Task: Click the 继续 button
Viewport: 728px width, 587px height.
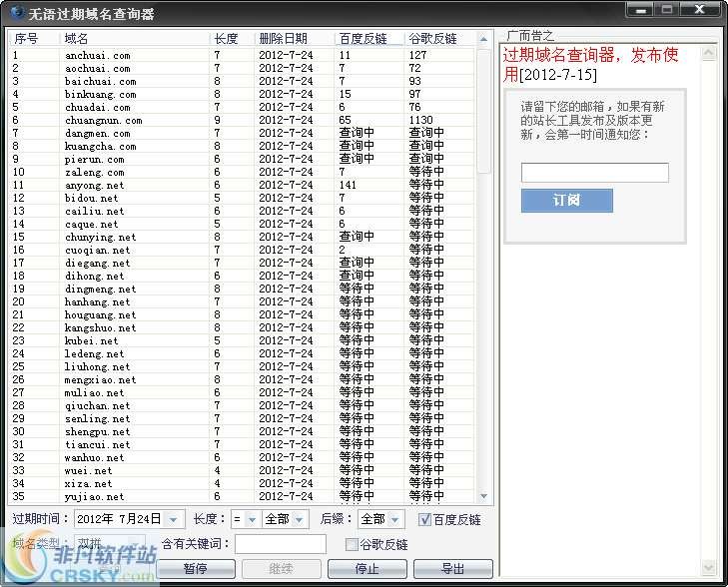Action: coord(282,568)
